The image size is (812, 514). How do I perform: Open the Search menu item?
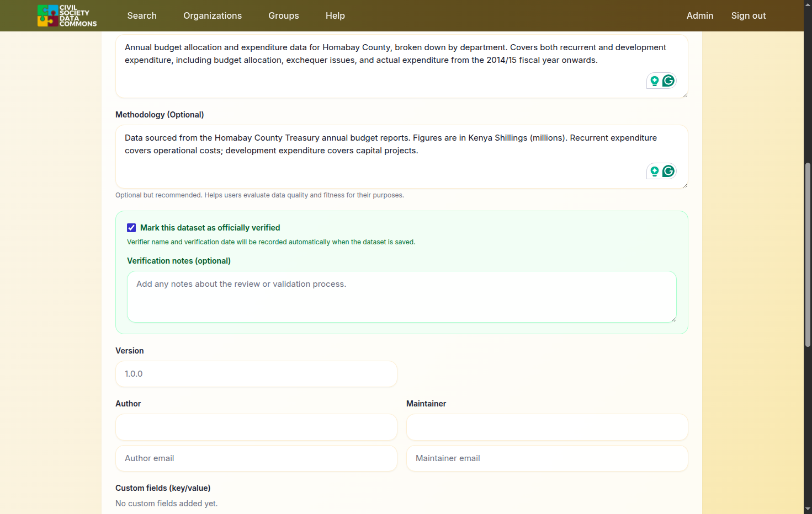click(x=142, y=15)
